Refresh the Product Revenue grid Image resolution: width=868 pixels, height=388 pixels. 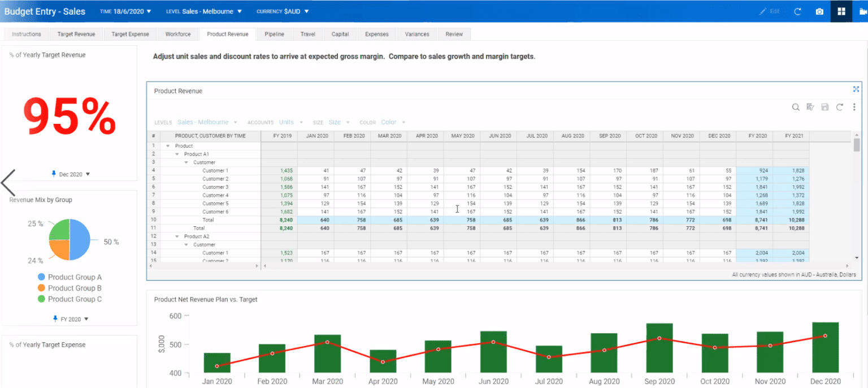tap(840, 107)
